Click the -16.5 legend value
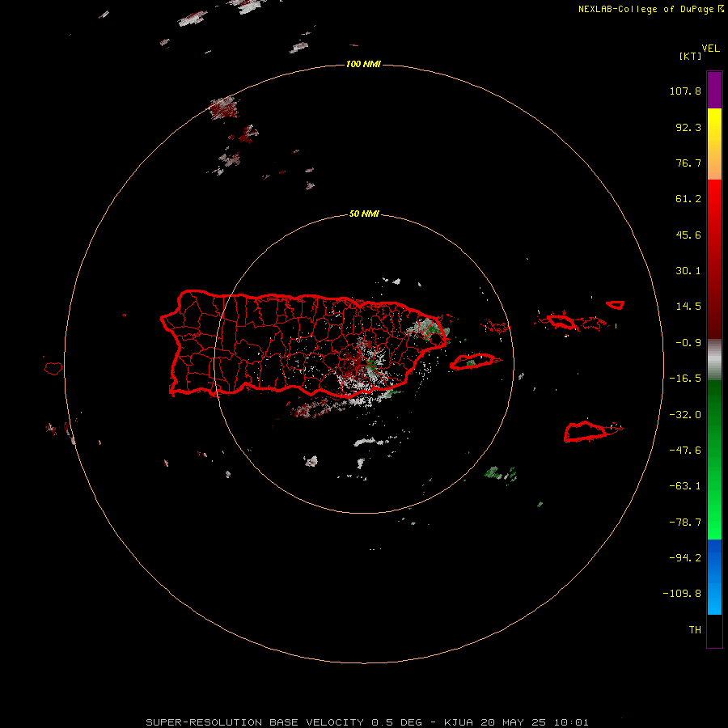Image resolution: width=728 pixels, height=728 pixels. (x=685, y=379)
